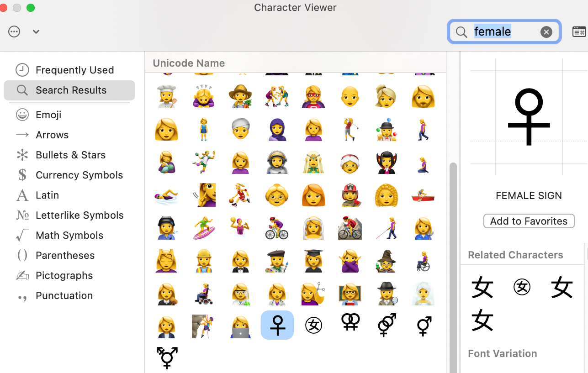Click Add to Favorites for FEMALE SIGN
Viewport: 588px width, 373px height.
pos(529,221)
